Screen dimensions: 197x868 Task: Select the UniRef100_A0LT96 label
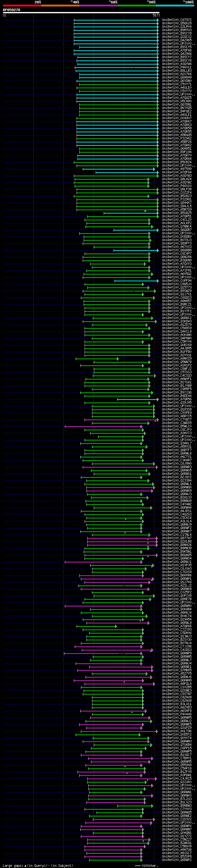[177, 732]
